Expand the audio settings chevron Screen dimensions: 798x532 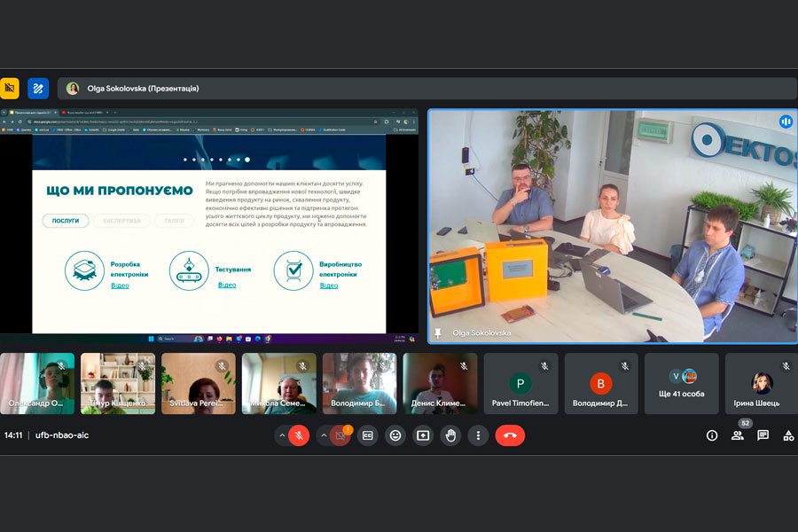point(281,435)
